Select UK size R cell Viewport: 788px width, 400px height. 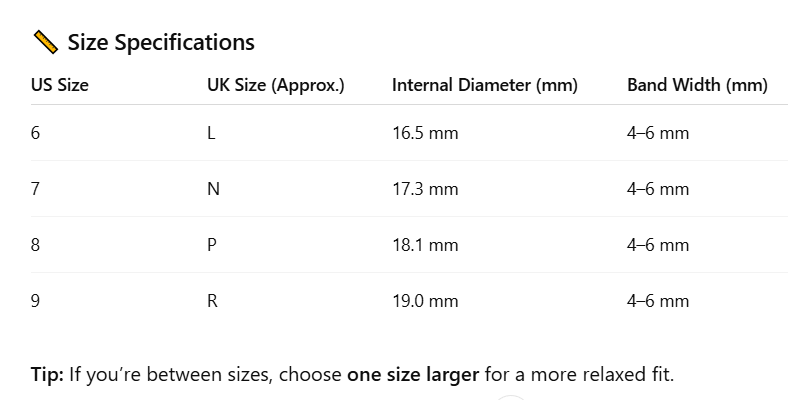[212, 301]
